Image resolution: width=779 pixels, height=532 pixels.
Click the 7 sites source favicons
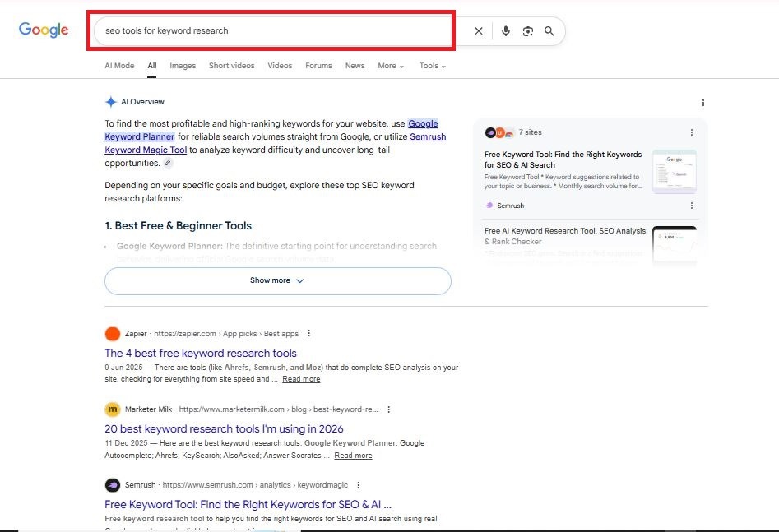499,132
